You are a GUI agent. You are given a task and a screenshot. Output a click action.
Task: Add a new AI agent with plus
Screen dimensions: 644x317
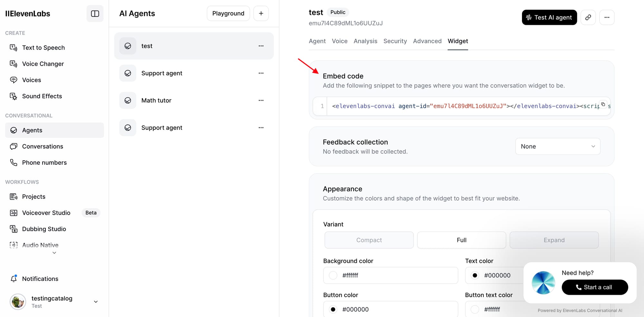point(261,14)
